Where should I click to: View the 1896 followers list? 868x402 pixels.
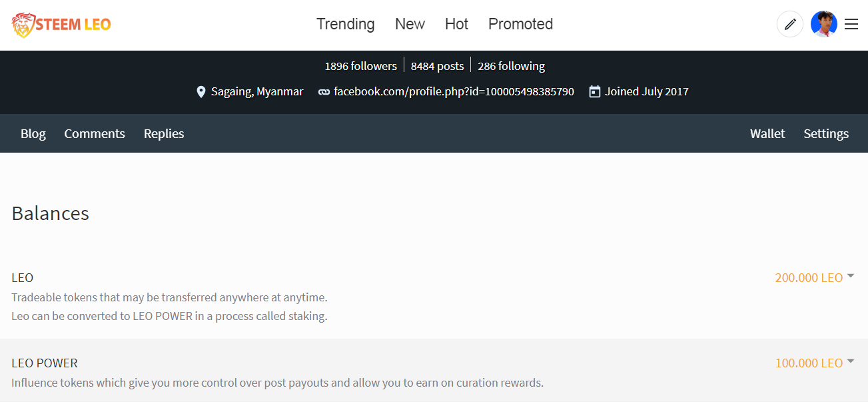360,66
